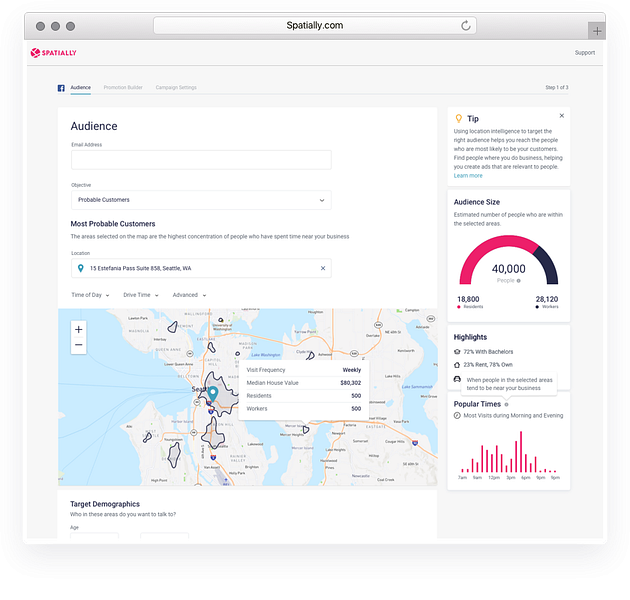630x600 pixels.
Task: Click the Visit Frequency row in map popup
Action: pos(304,370)
